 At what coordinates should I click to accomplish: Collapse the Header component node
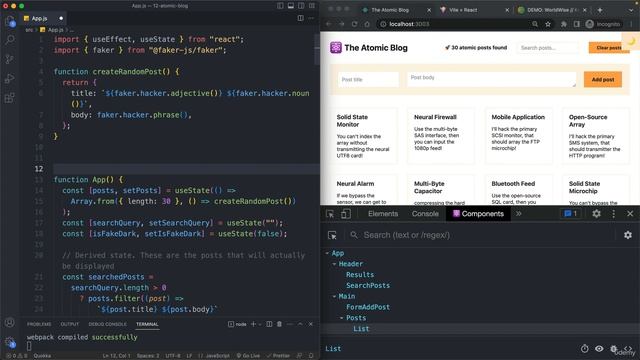pyautogui.click(x=334, y=264)
